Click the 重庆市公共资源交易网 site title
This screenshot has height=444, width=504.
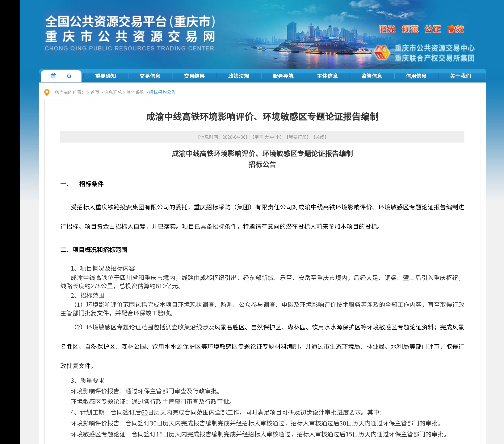click(130, 37)
